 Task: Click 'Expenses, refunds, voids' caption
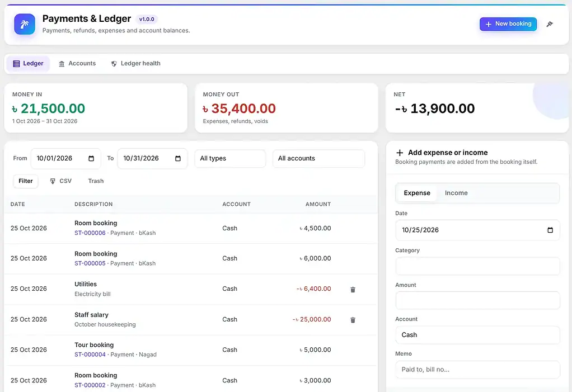point(235,121)
